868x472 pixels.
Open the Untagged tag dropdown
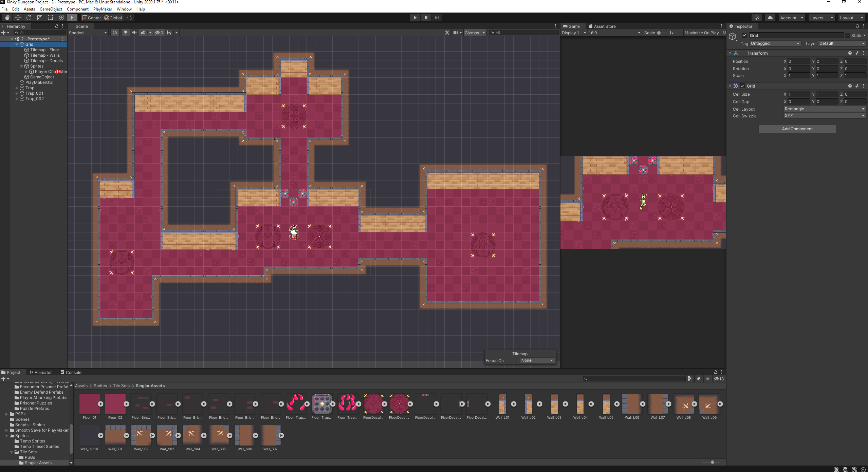(x=775, y=43)
